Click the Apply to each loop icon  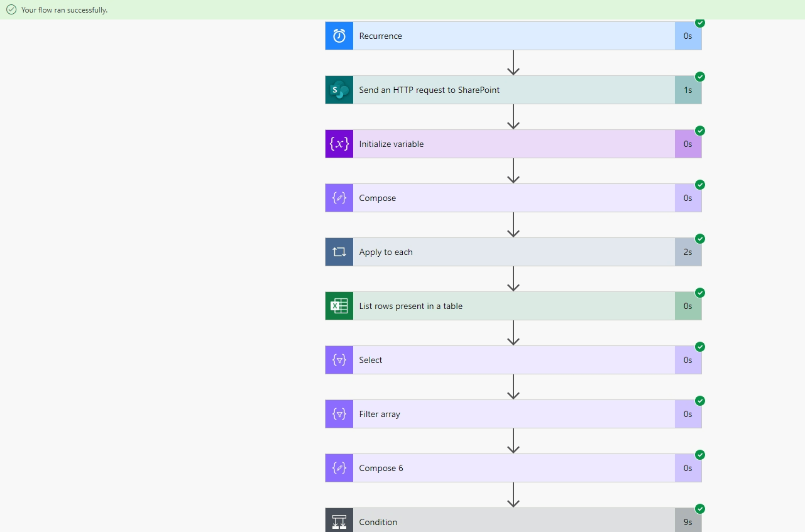click(339, 252)
